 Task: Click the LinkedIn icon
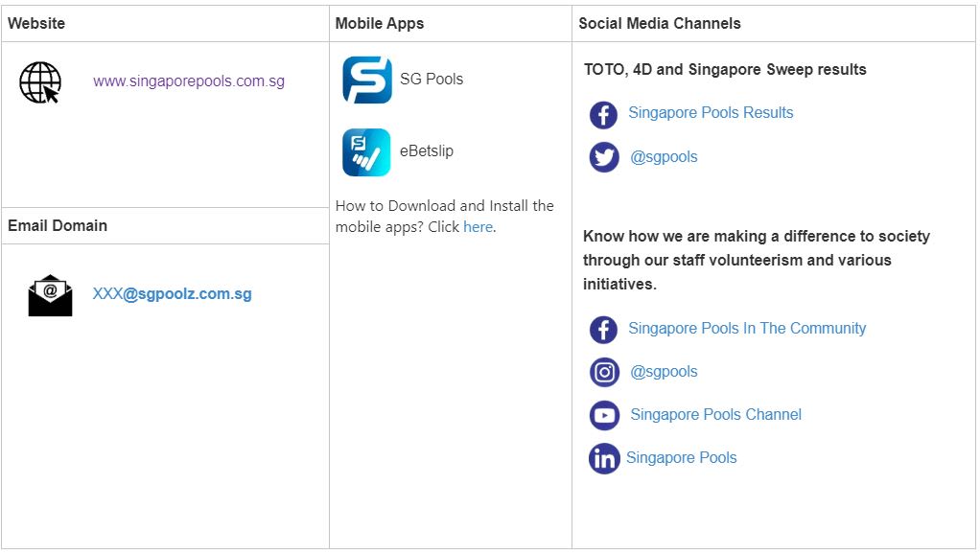click(x=604, y=459)
